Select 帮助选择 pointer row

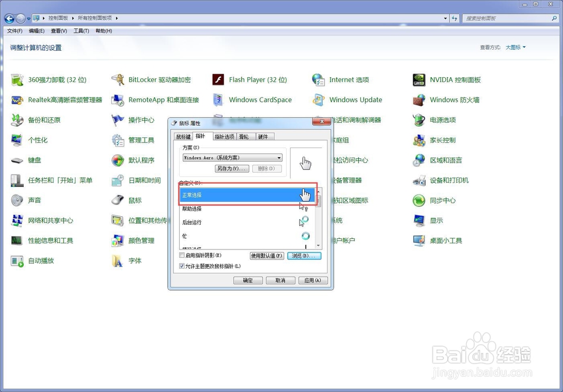click(247, 209)
